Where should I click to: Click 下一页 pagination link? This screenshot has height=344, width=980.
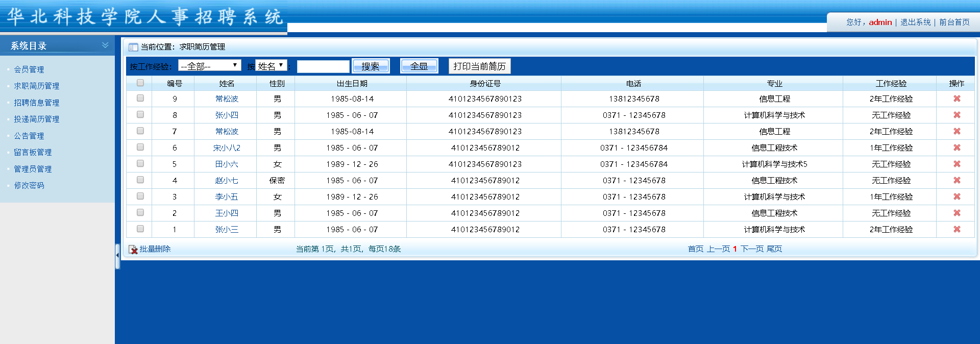point(752,249)
